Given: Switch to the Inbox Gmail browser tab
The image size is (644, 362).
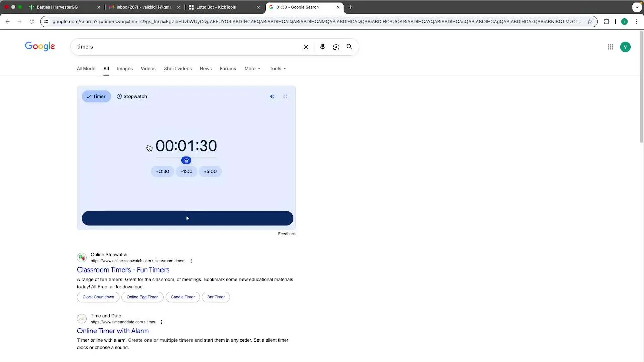Looking at the screenshot, I should point(143,7).
